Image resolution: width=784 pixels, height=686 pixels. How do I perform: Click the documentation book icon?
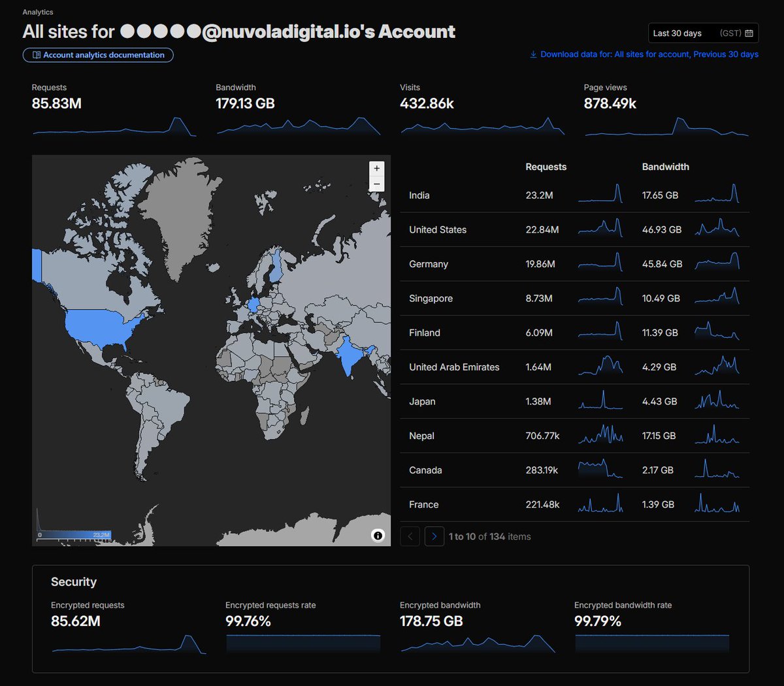pos(37,55)
